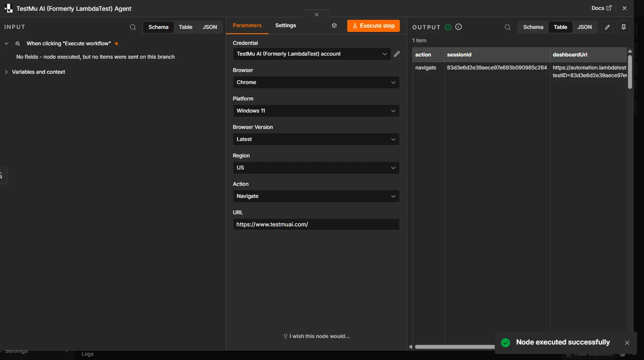Image resolution: width=644 pixels, height=360 pixels.
Task: Open the Action dropdown showing Navigate
Action: 316,196
